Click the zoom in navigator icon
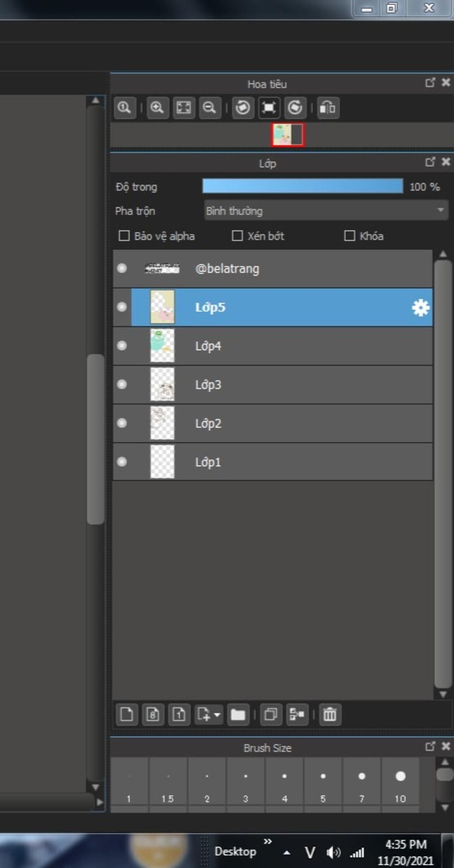Screen dimensions: 454x868 (x=157, y=108)
